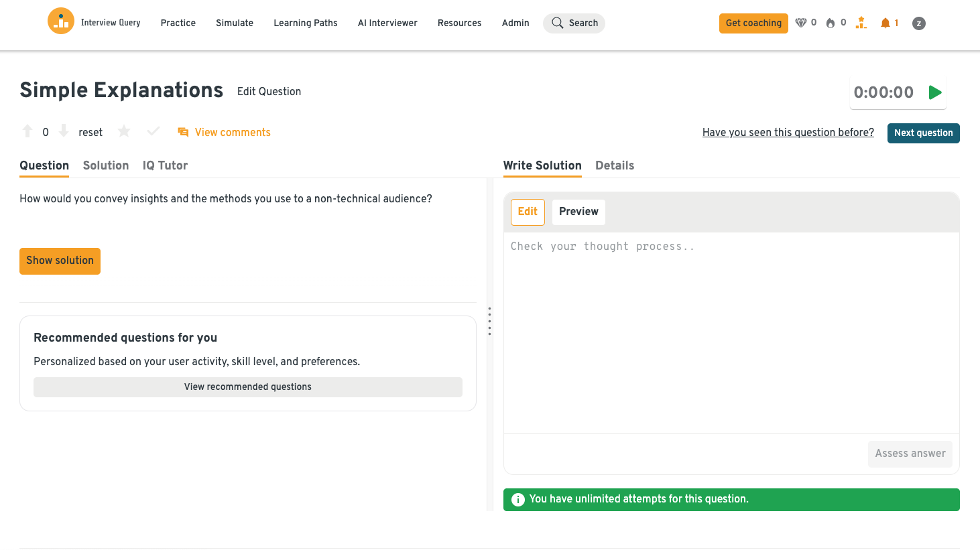Click the diamond gems counter icon
This screenshot has height=550, width=980.
(x=800, y=23)
